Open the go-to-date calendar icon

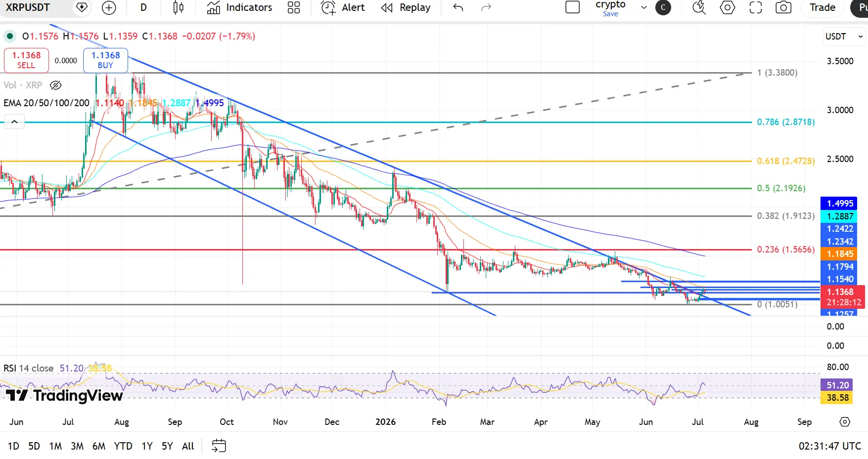[219, 446]
